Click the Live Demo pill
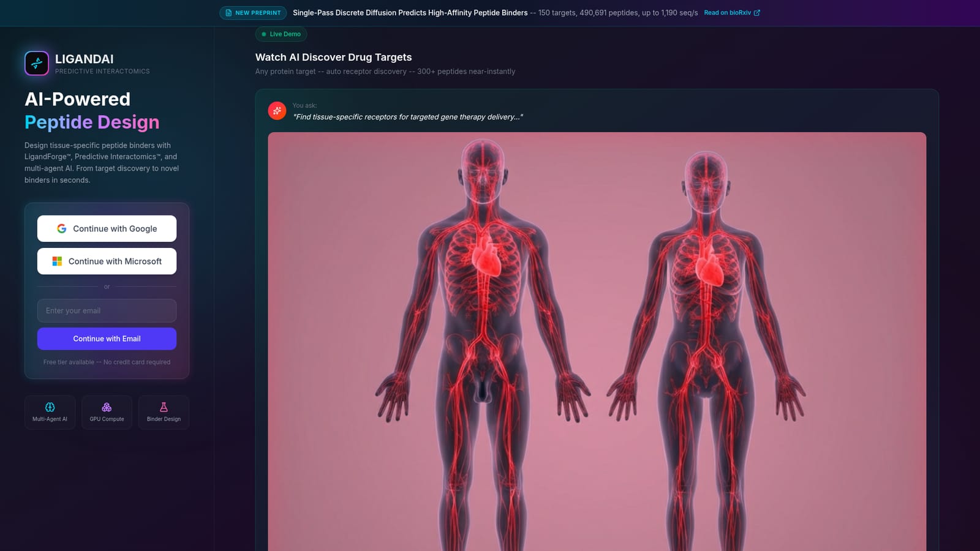Viewport: 980px width, 551px height. (x=281, y=34)
